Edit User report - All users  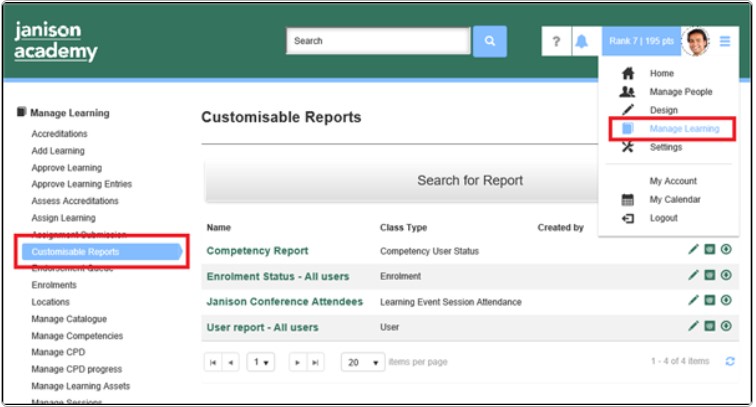coord(693,326)
